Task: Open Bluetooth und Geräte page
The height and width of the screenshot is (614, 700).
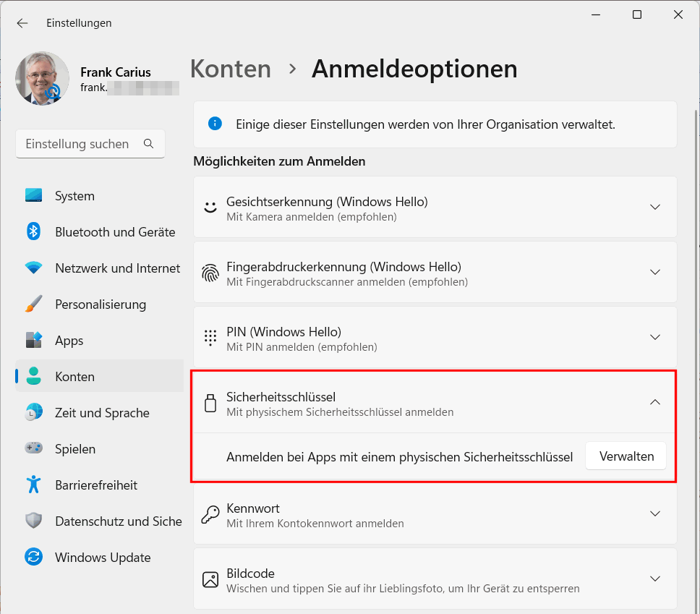Action: click(100, 231)
